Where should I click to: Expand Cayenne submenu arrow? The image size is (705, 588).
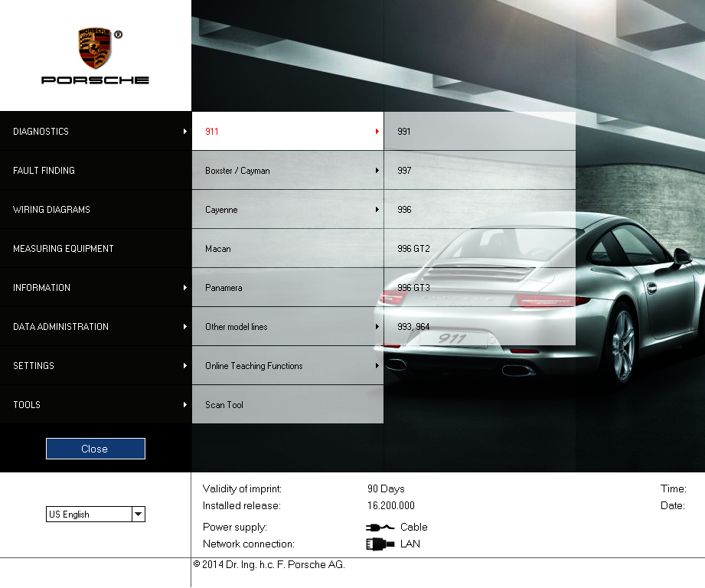coord(377,210)
